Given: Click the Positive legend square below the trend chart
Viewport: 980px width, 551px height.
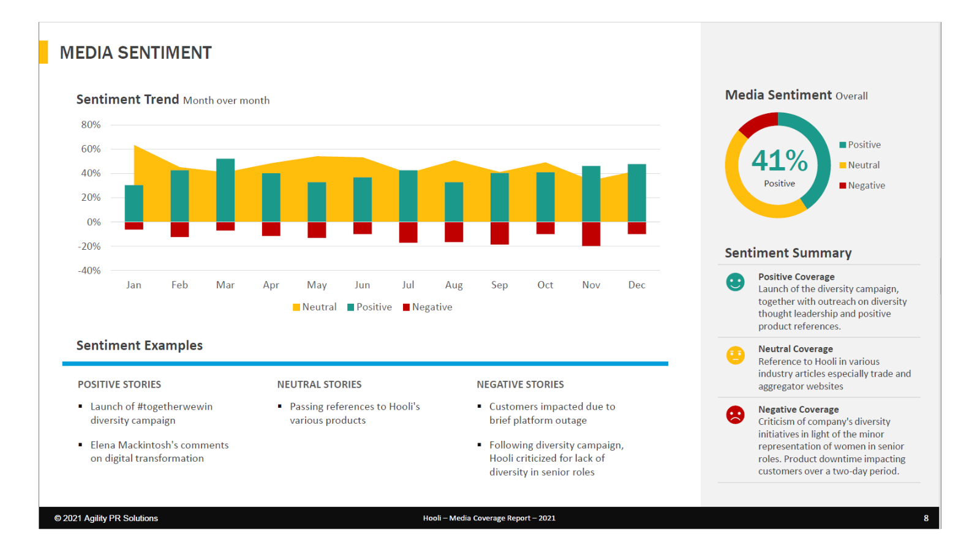Looking at the screenshot, I should pos(351,307).
